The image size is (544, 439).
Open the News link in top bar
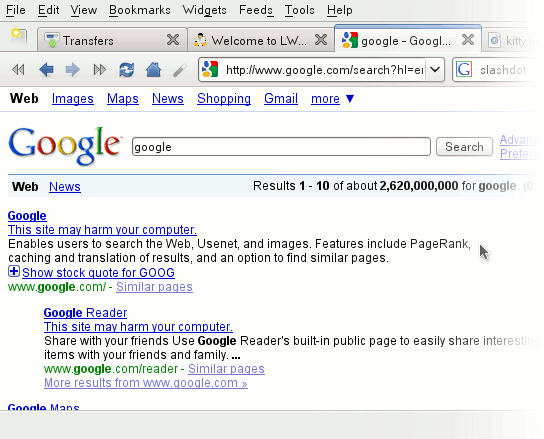pyautogui.click(x=168, y=99)
